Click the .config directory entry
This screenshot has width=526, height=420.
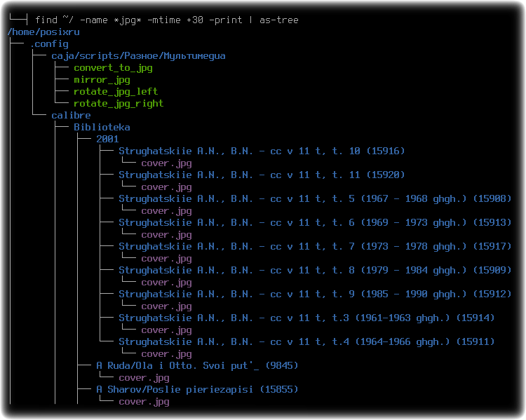49,44
